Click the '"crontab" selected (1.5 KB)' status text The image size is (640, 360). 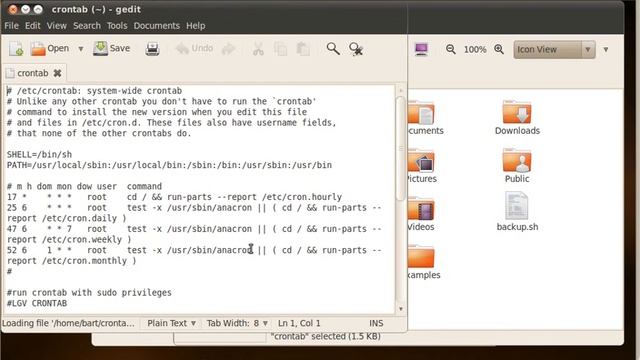[x=326, y=336]
